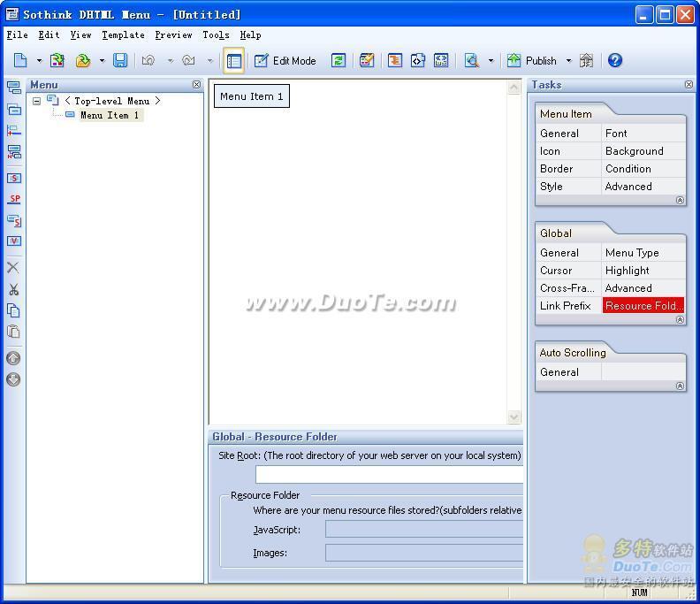
Task: Expand the Open folder dropdown arrow
Action: 103,60
